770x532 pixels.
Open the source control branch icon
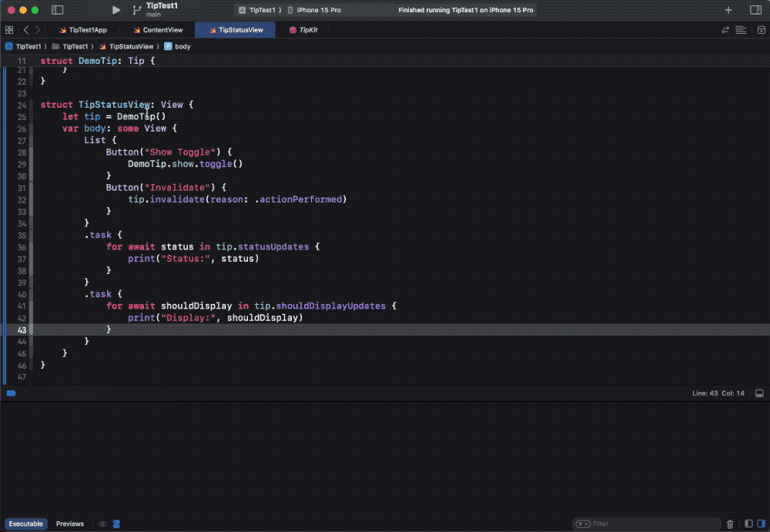(x=137, y=10)
